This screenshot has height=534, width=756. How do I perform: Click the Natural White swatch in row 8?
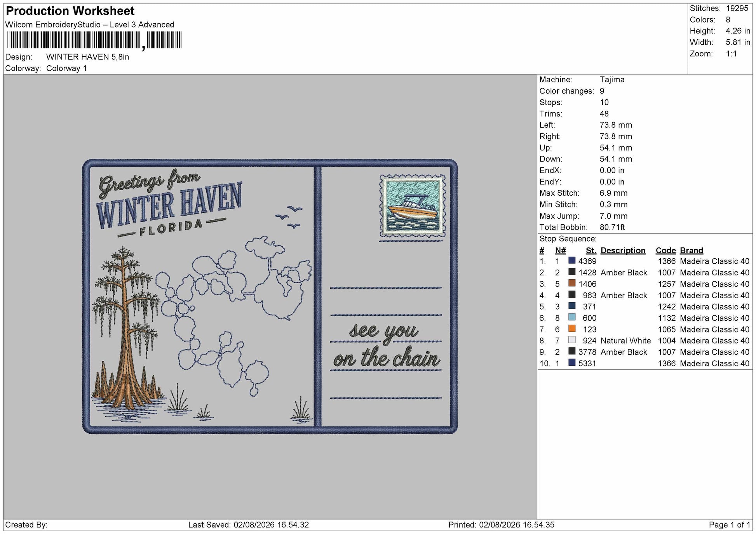572,340
